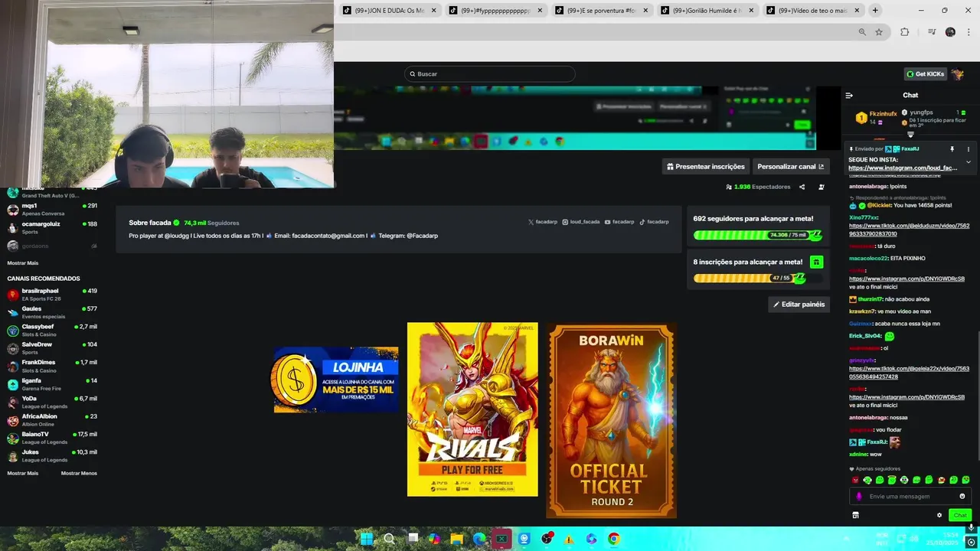
Task: Click Mostrar Mais under followed channels
Action: pyautogui.click(x=23, y=262)
